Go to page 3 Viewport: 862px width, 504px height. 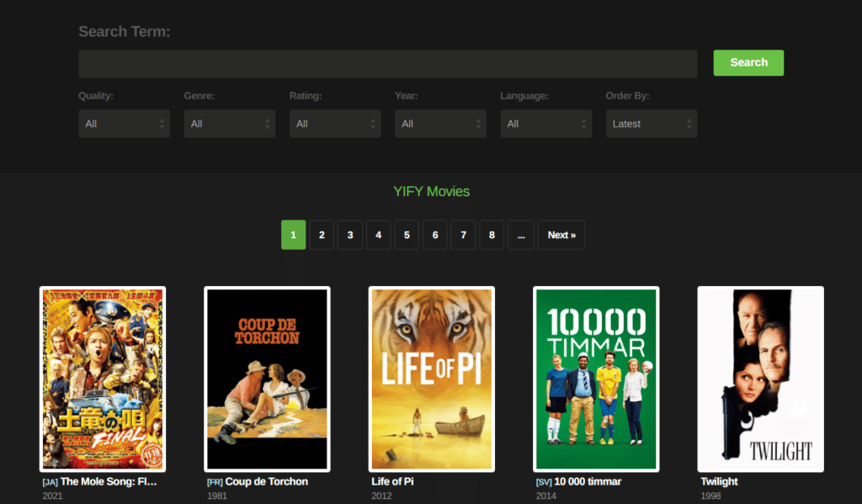click(350, 235)
